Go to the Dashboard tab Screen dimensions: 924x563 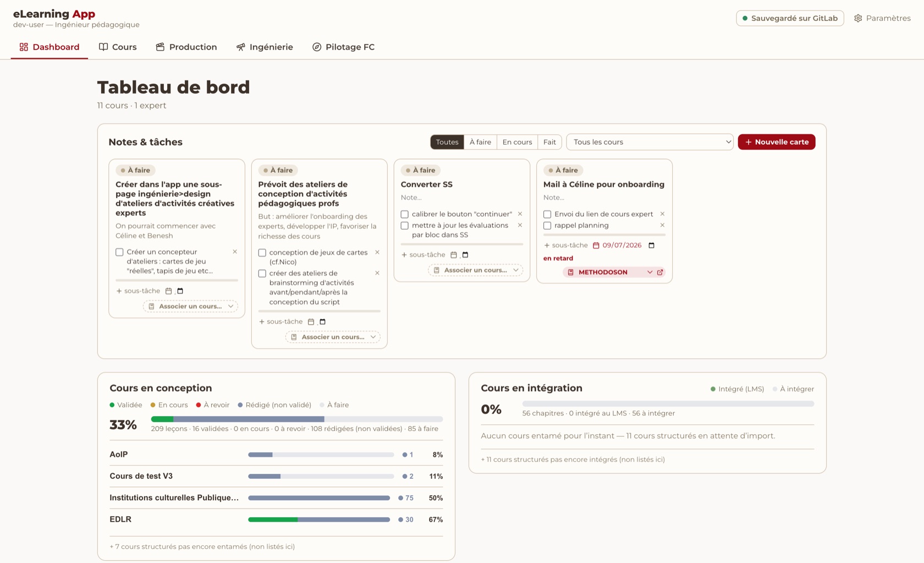(50, 47)
